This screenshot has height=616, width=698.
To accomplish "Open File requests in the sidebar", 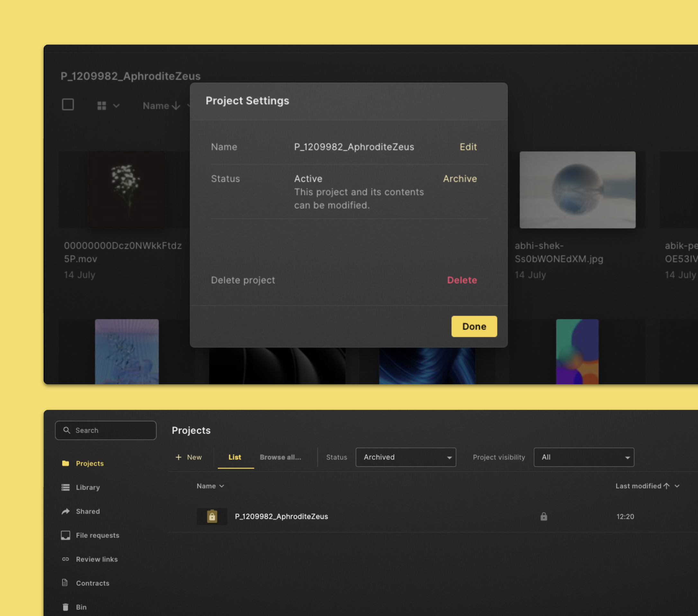I will click(90, 535).
